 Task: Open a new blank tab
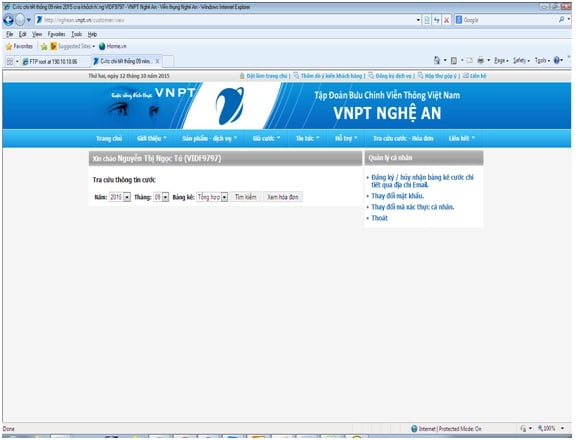[168, 61]
